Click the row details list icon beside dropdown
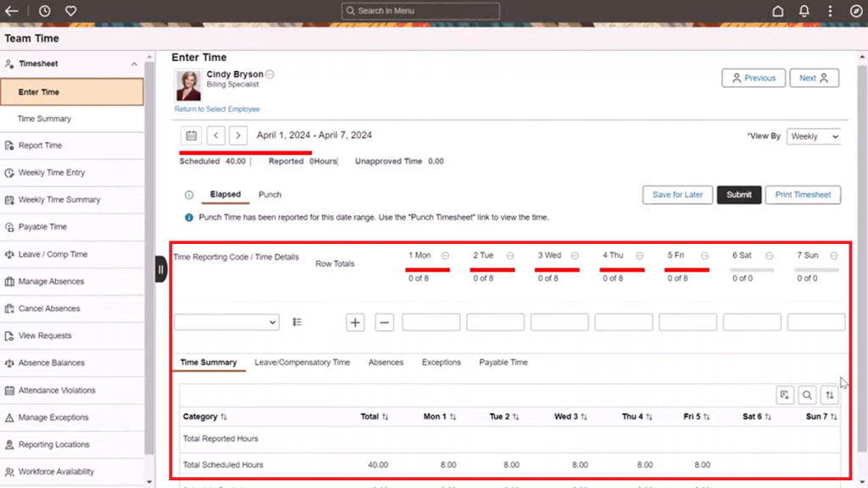The height and width of the screenshot is (488, 868). [x=297, y=322]
